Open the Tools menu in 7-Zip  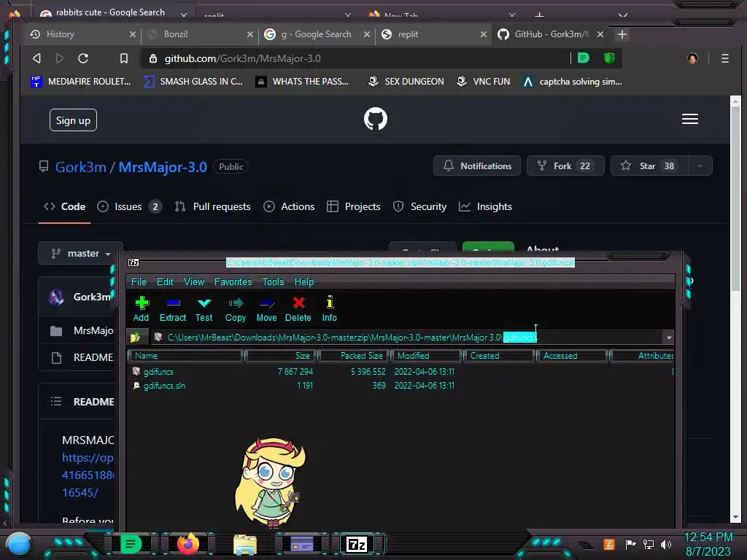tap(273, 281)
